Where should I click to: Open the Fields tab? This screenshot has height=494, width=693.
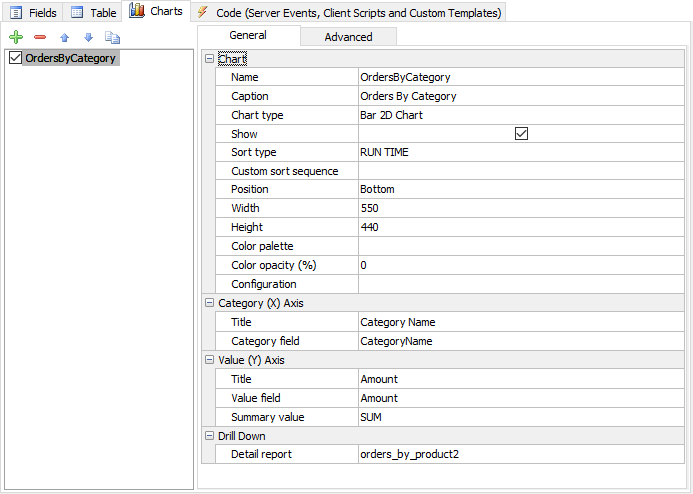(33, 13)
